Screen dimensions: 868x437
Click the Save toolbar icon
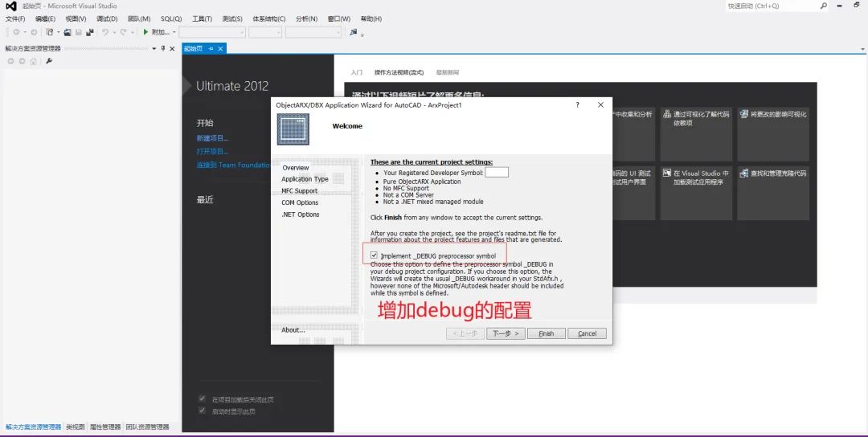(79, 33)
